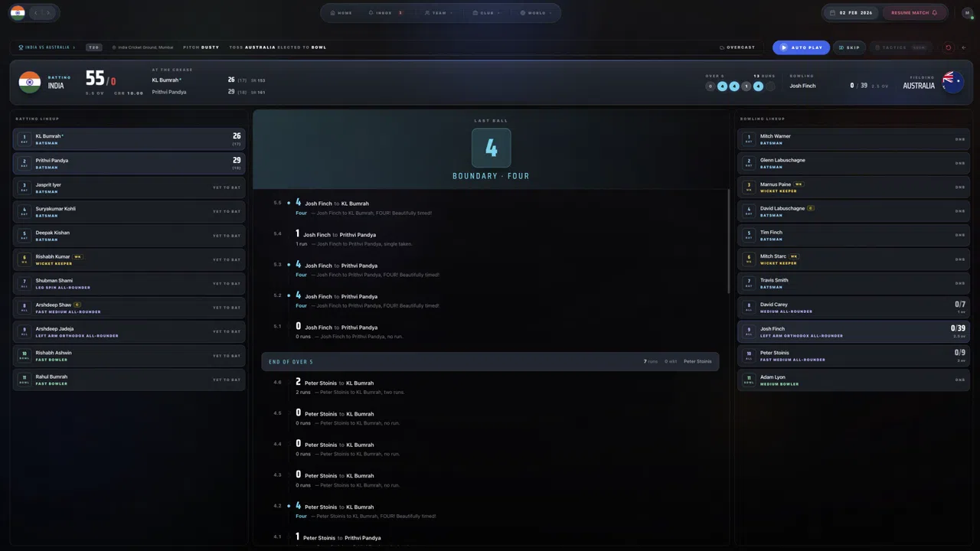This screenshot has height=551, width=980.
Task: Select KL Bumrah in the batting lineup
Action: coord(129,139)
